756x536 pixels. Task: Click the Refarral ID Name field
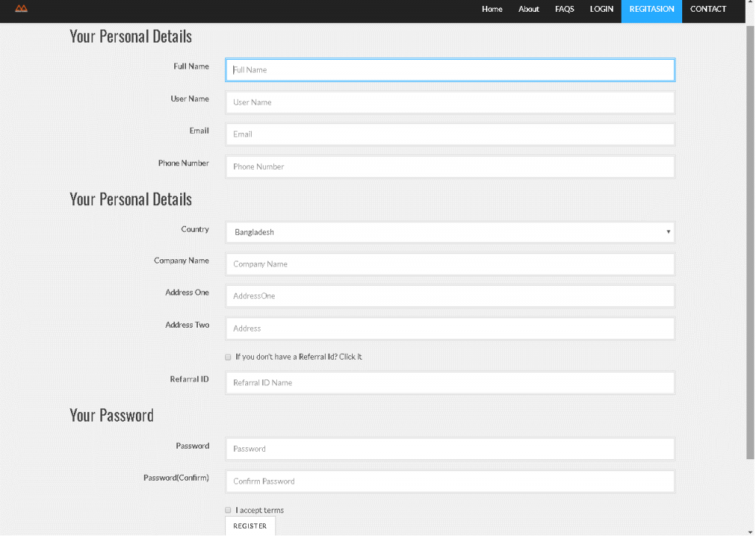[x=450, y=383]
